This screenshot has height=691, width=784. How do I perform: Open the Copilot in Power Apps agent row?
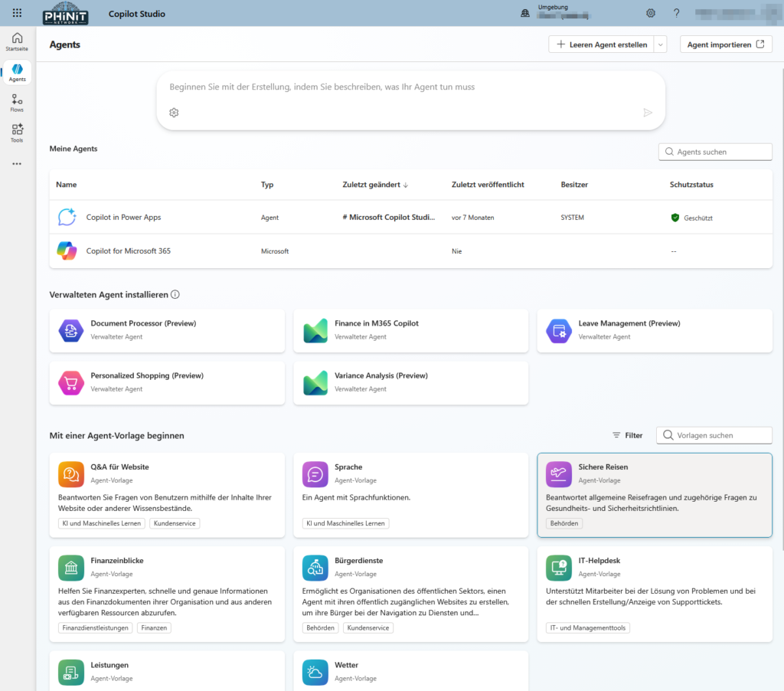pyautogui.click(x=123, y=218)
